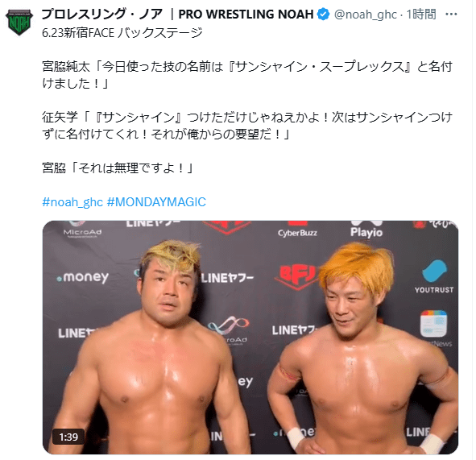Play the backstage video thumbnail
476x460 pixels.
250,338
